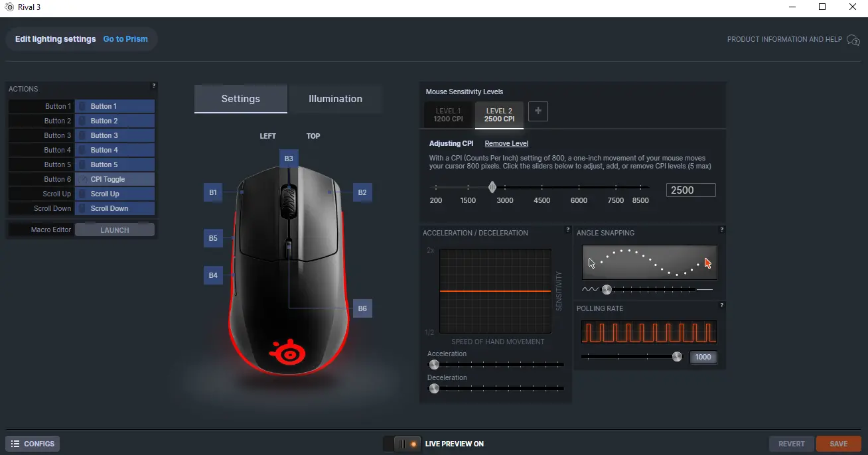Click the polling rate waveform preview
The height and width of the screenshot is (455, 868).
pos(649,332)
